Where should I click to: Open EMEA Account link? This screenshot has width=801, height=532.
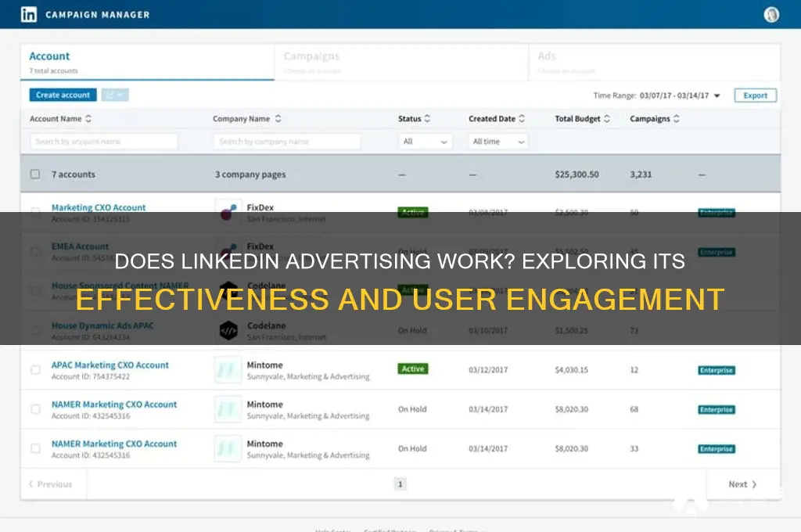[x=80, y=246]
